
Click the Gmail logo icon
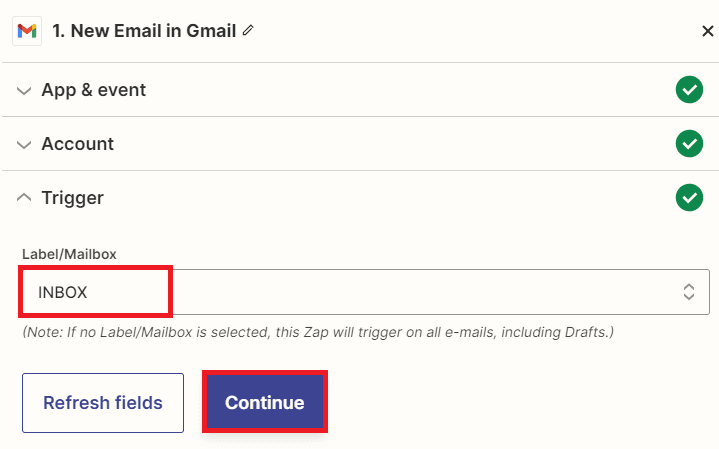[x=27, y=31]
